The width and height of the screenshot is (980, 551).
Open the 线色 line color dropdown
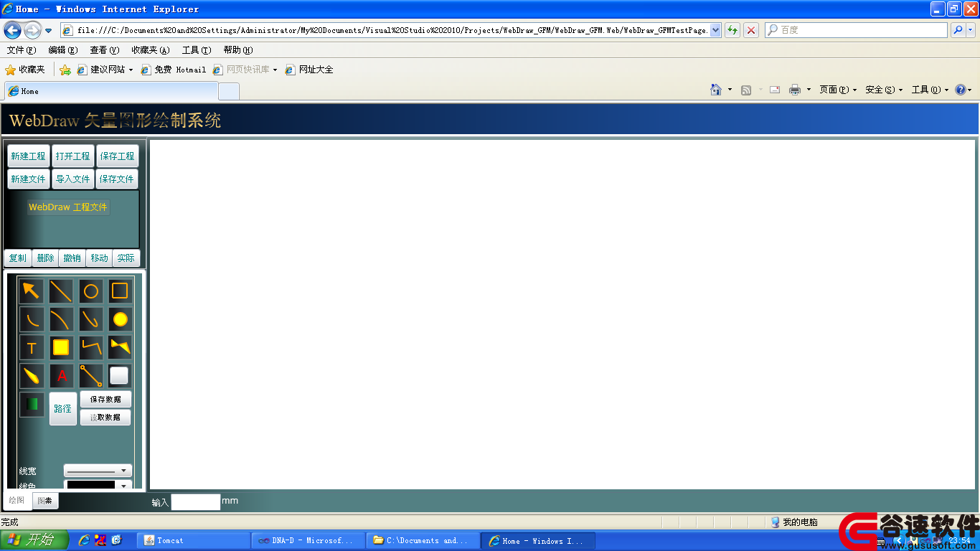(98, 485)
